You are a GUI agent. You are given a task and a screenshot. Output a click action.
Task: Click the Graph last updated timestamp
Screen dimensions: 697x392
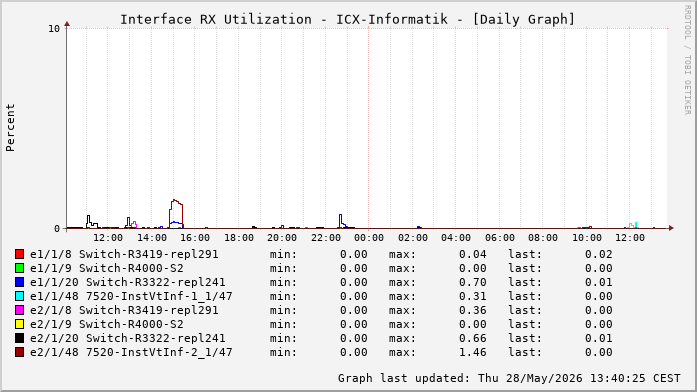click(x=509, y=378)
